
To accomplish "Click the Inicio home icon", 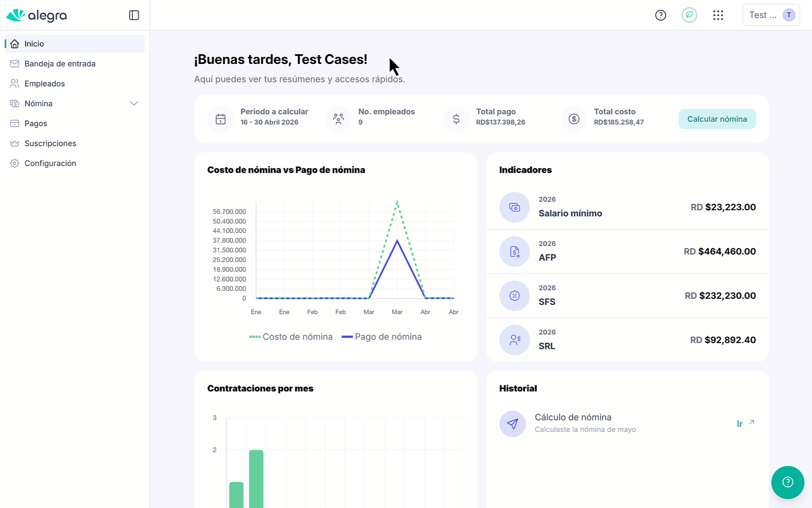I will (15, 44).
